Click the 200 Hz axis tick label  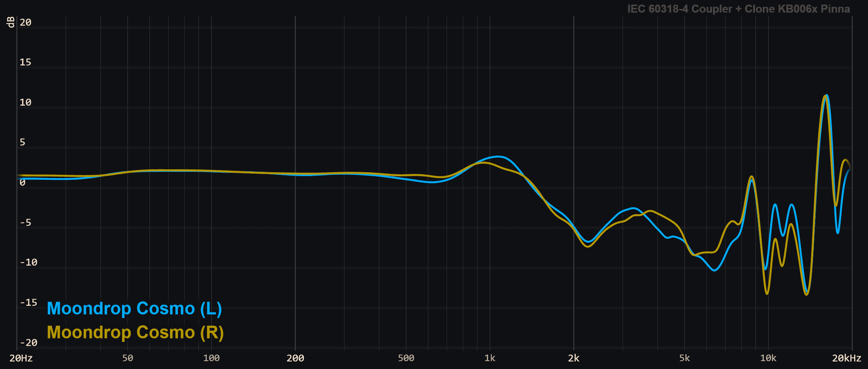[x=295, y=358]
